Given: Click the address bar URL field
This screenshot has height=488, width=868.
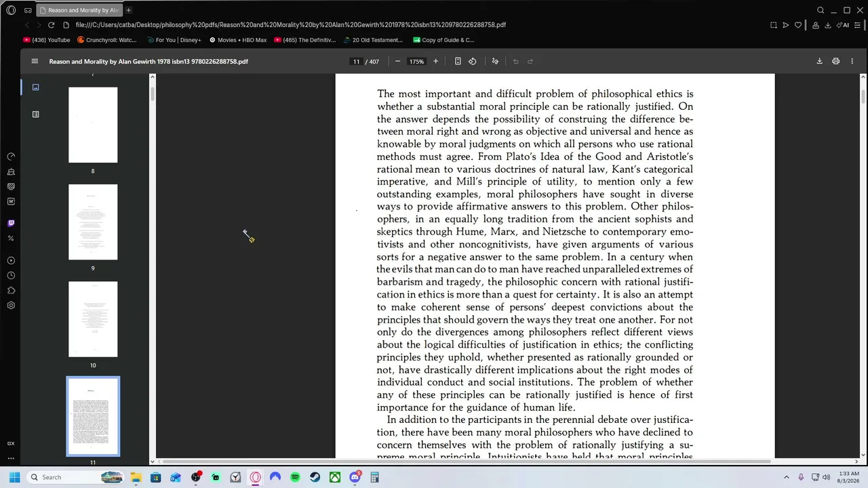Looking at the screenshot, I should [290, 25].
